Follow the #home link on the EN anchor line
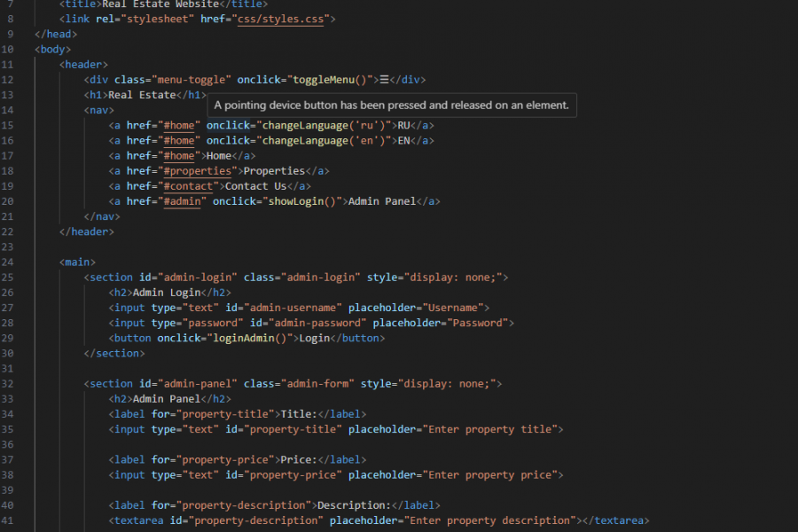This screenshot has height=532, width=798. pyautogui.click(x=178, y=140)
